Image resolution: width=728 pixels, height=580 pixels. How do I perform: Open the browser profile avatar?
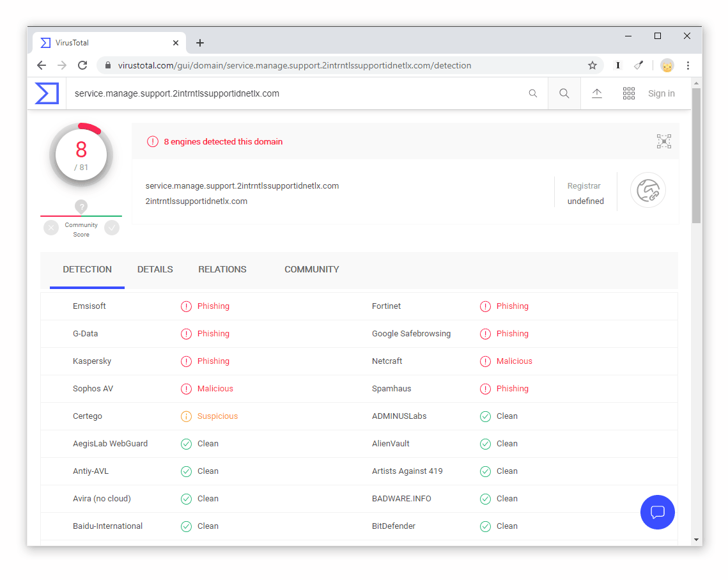tap(667, 65)
